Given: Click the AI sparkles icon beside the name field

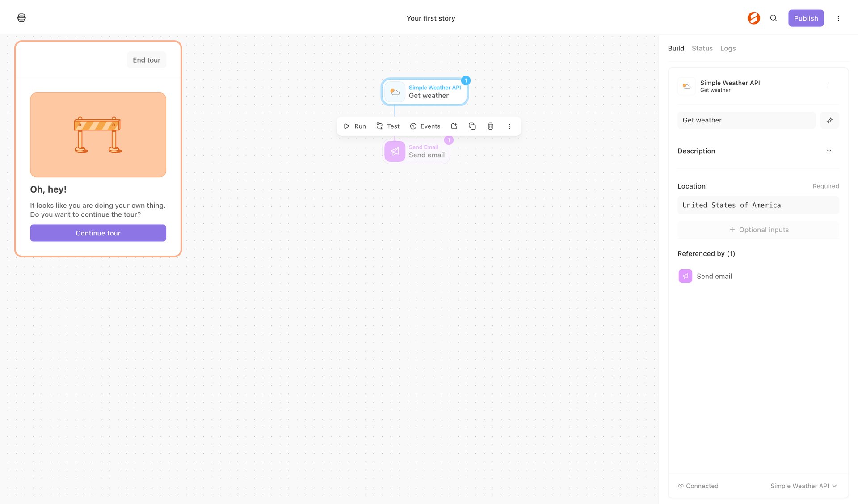Looking at the screenshot, I should [x=829, y=120].
